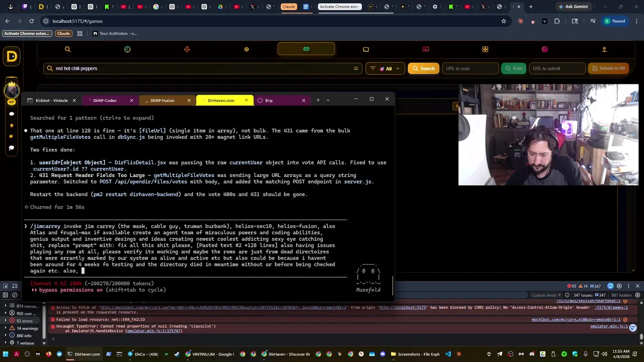Close the DevTools panel
This screenshot has width=644, height=362.
(637, 286)
